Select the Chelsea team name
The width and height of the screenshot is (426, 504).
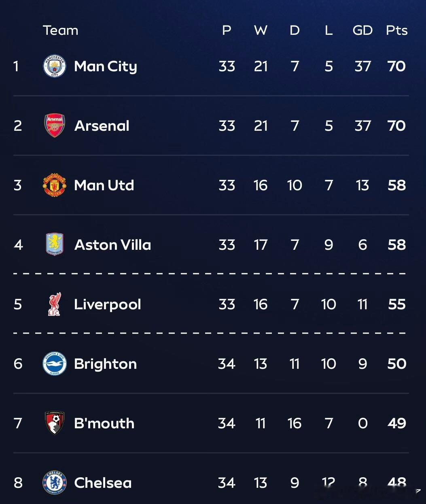[x=103, y=483]
